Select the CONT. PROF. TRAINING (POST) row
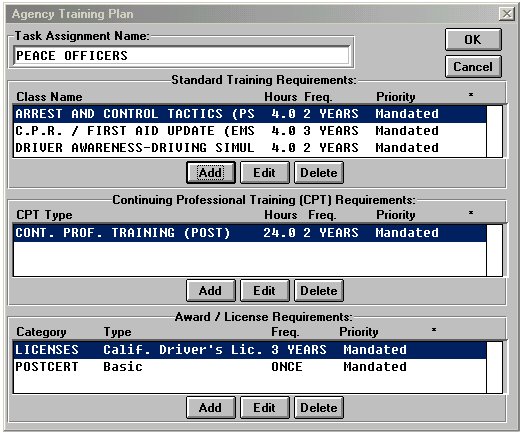Image resolution: width=520 pixels, height=432 pixels. [x=250, y=233]
